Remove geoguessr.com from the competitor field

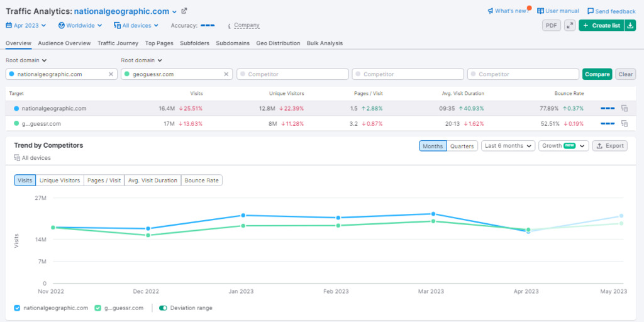pos(226,74)
